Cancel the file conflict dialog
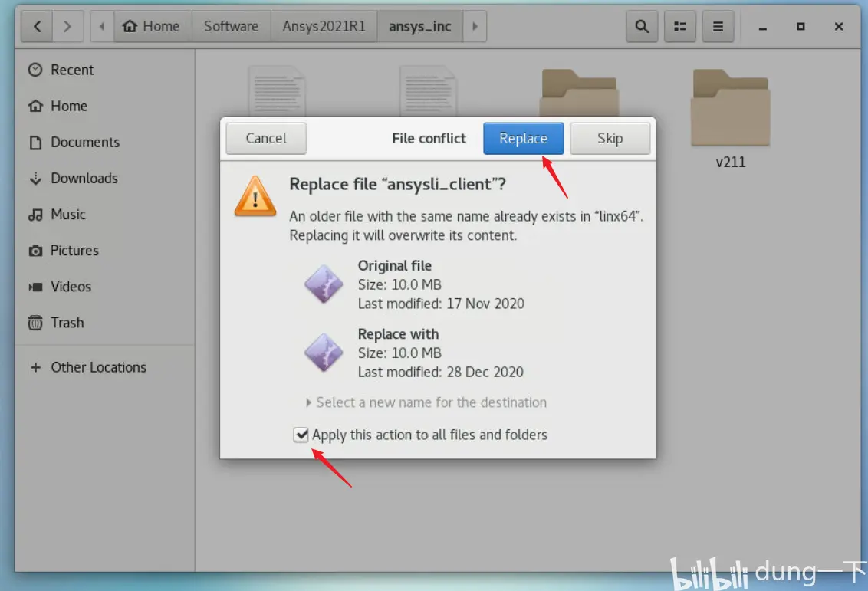Viewport: 868px width, 591px height. point(266,138)
